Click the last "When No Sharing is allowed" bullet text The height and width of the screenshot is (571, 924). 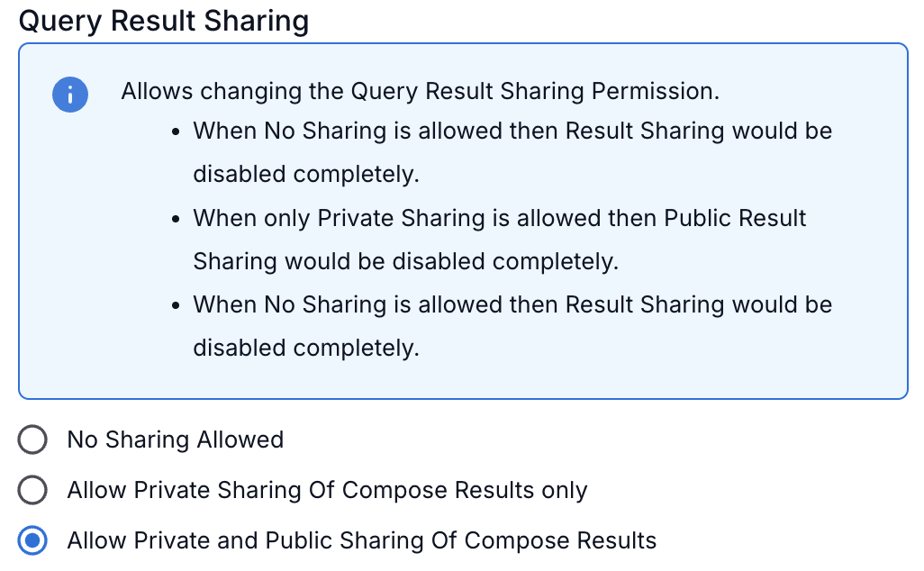tap(512, 304)
